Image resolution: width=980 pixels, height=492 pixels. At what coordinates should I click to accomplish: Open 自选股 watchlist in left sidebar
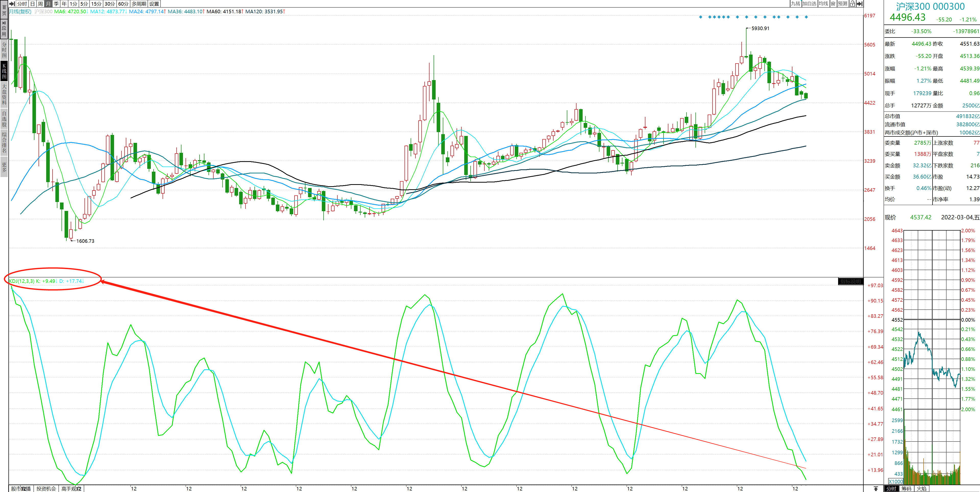coord(4,119)
